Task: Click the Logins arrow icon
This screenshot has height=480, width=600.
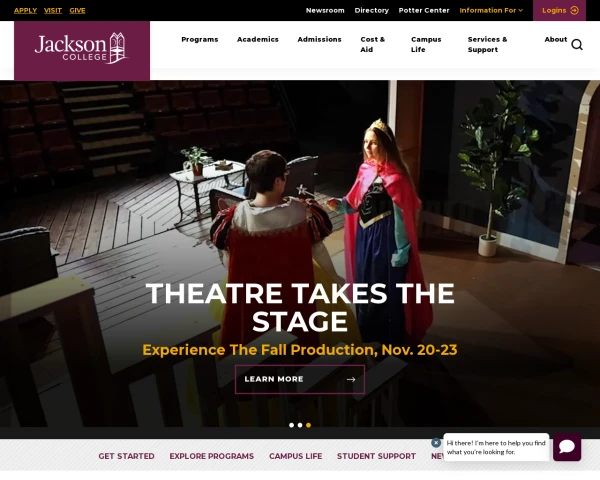Action: (574, 10)
